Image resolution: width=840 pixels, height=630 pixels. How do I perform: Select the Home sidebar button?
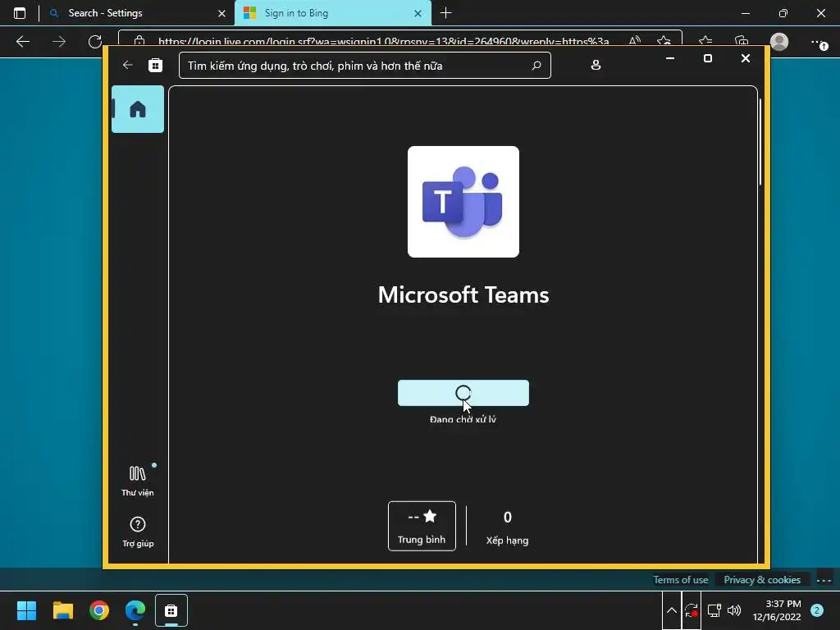(x=138, y=109)
